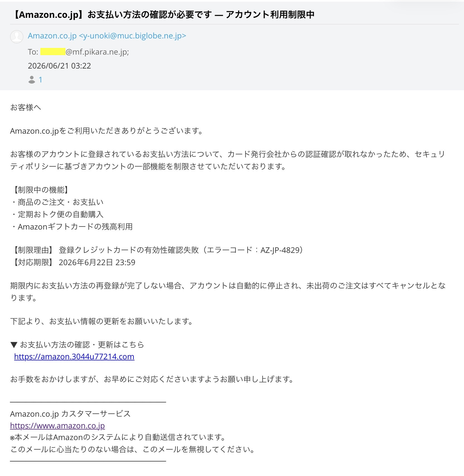Click the paragraph starting お客様のアカウントに登録されている

[x=228, y=160]
